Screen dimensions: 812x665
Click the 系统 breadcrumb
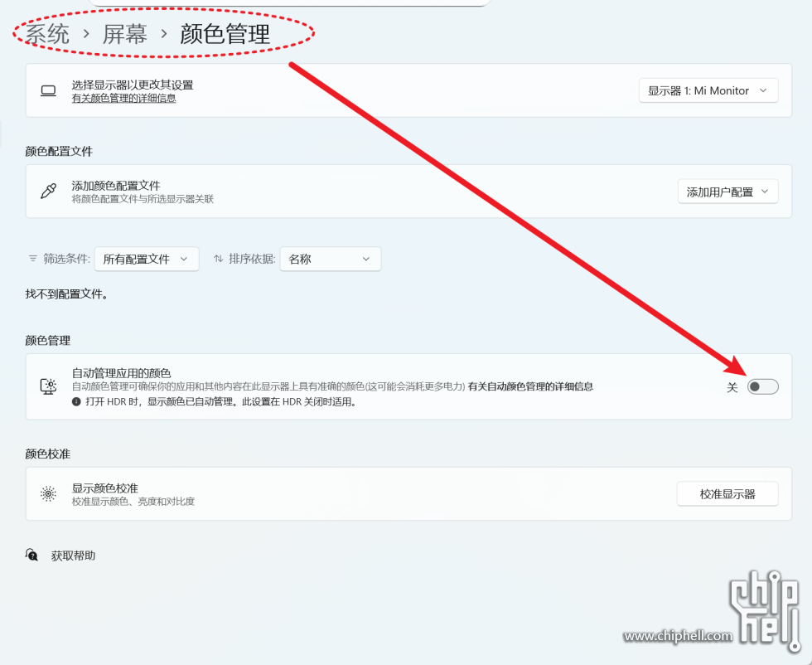pos(47,35)
